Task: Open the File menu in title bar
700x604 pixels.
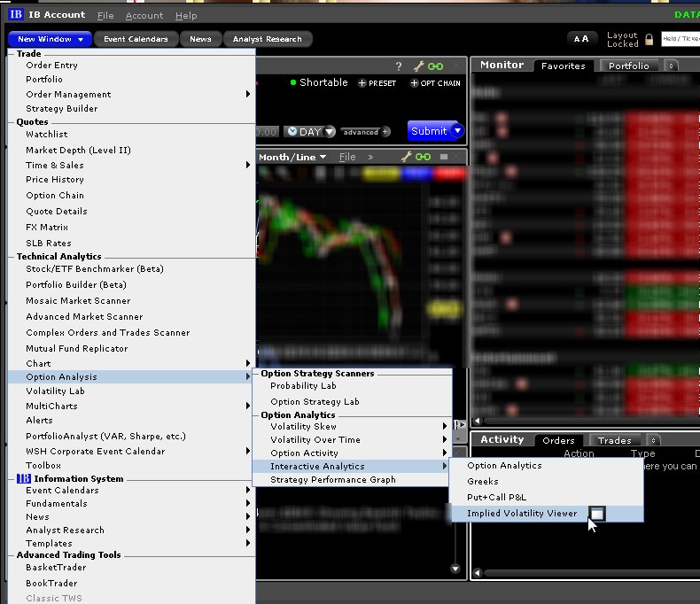Action: pos(105,16)
